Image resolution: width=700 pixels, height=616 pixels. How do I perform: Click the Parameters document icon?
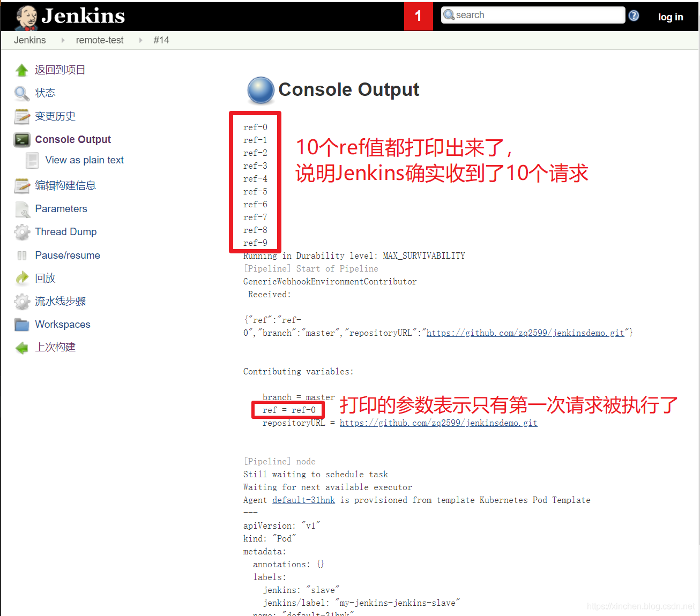pos(22,209)
